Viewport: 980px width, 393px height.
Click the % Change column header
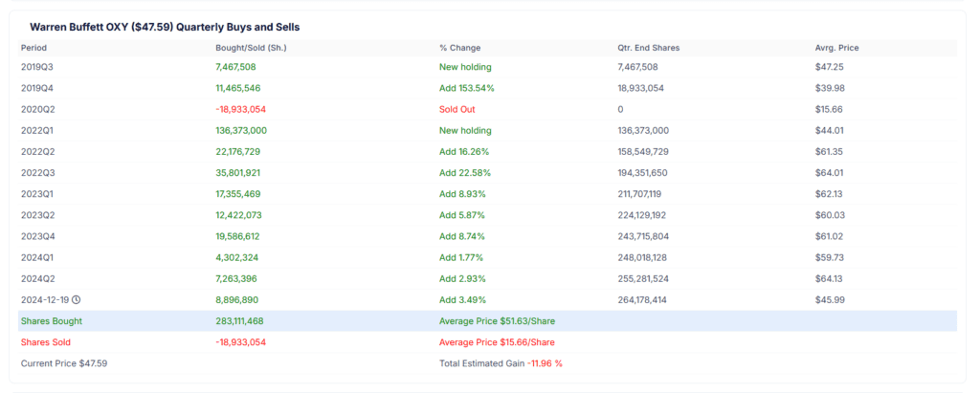460,48
